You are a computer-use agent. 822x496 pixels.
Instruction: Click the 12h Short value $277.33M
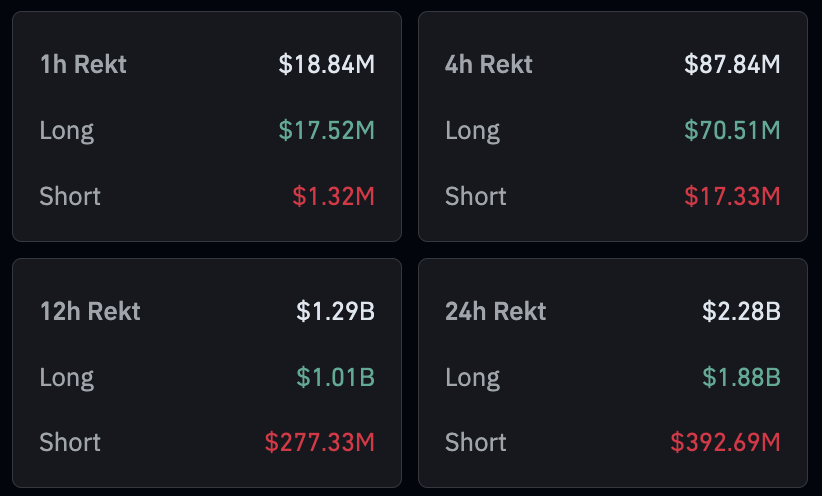(x=319, y=442)
